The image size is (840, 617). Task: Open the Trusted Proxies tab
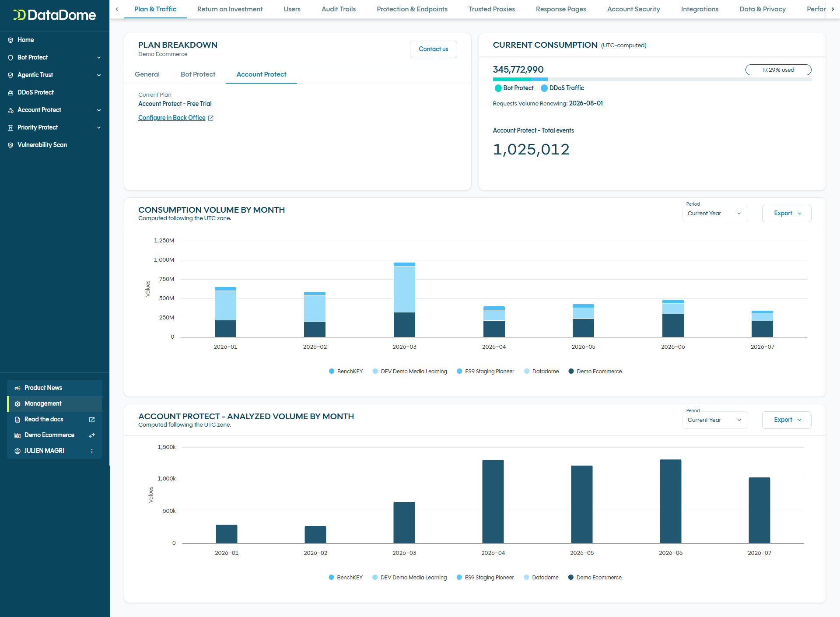pos(492,9)
